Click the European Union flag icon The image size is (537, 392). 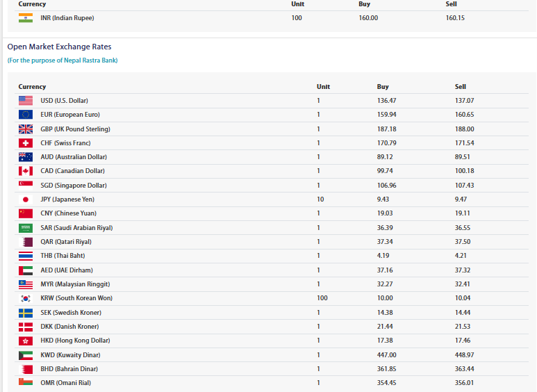[x=26, y=115]
